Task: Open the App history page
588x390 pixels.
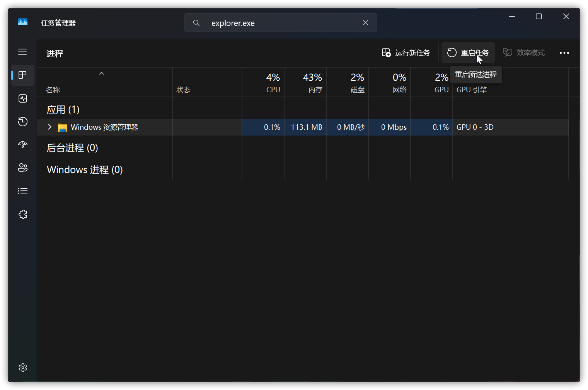Action: coord(23,122)
